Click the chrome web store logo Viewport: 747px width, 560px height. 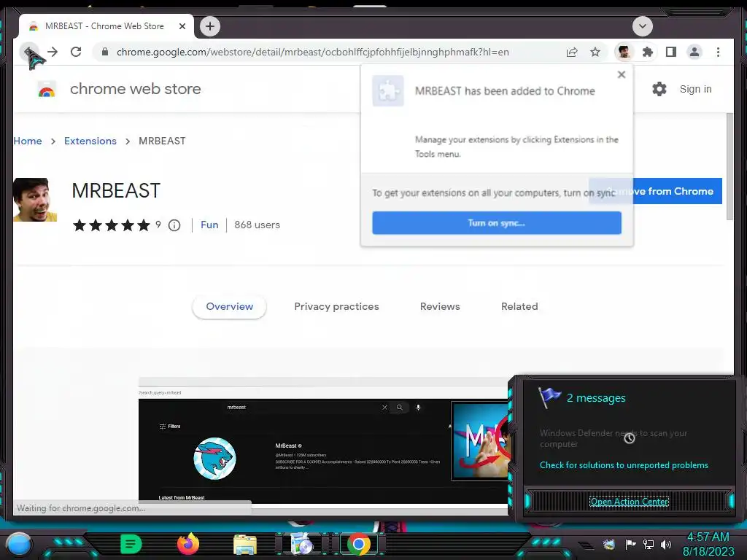(46, 89)
